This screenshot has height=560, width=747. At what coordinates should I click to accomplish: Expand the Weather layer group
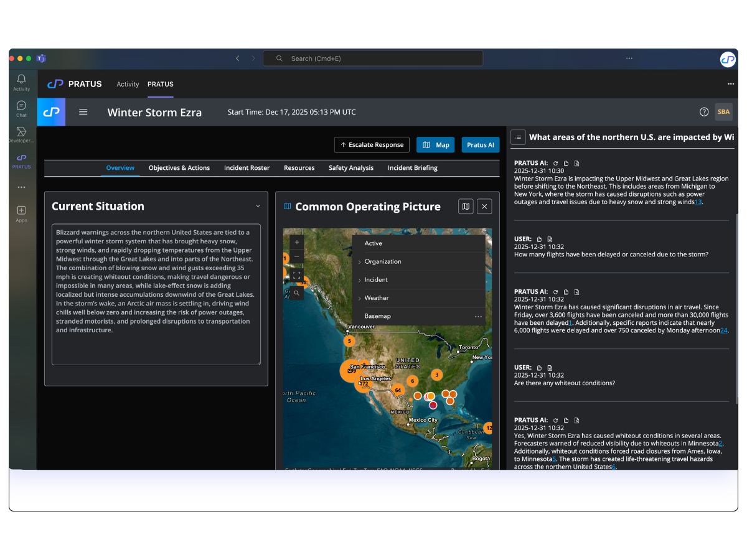[x=360, y=297]
